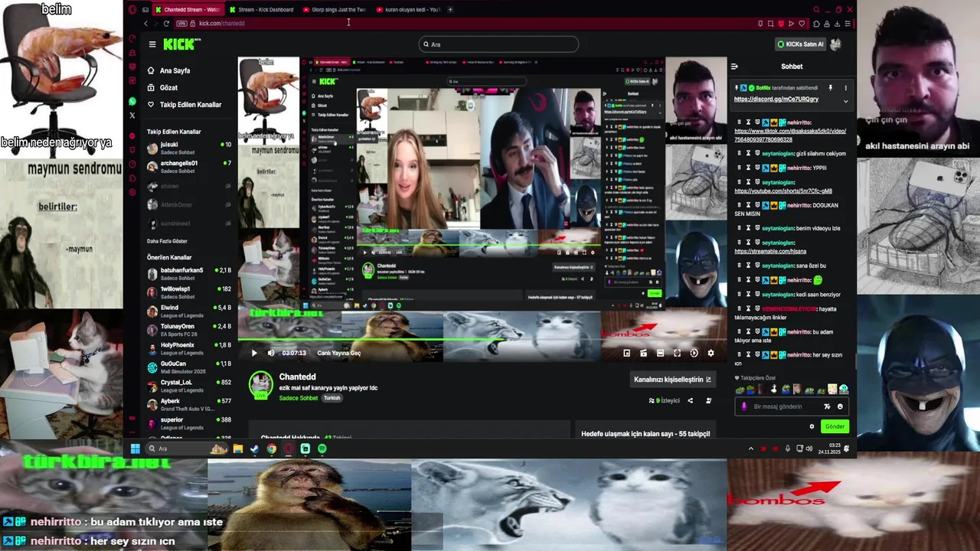This screenshot has width=980, height=551.
Task: Switch to Glorp sings Just the Two tab
Action: pyautogui.click(x=335, y=10)
